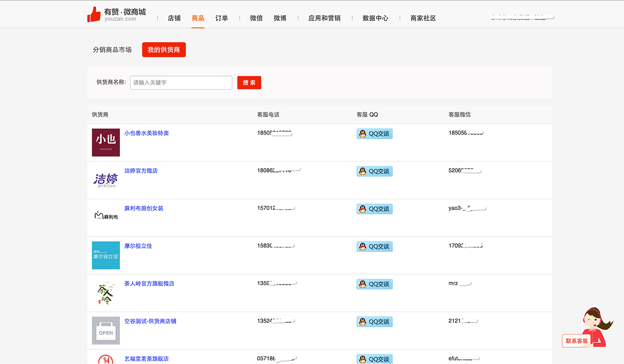Open supplier link 艺福堂茗茶旗舰店
The height and width of the screenshot is (364, 624).
[147, 359]
